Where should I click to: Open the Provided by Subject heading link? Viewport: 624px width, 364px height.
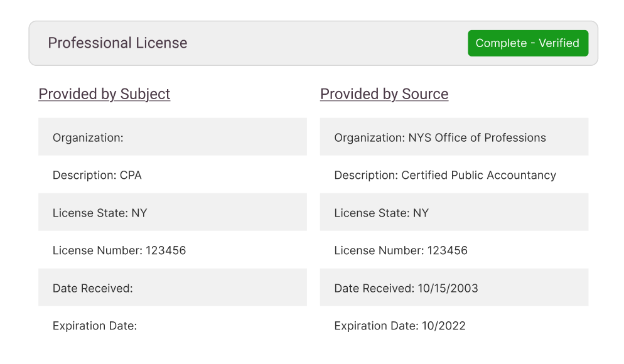tap(104, 94)
